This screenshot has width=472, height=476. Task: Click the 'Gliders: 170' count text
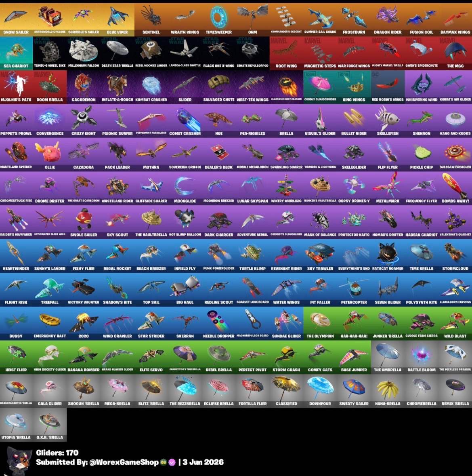[x=57, y=453]
